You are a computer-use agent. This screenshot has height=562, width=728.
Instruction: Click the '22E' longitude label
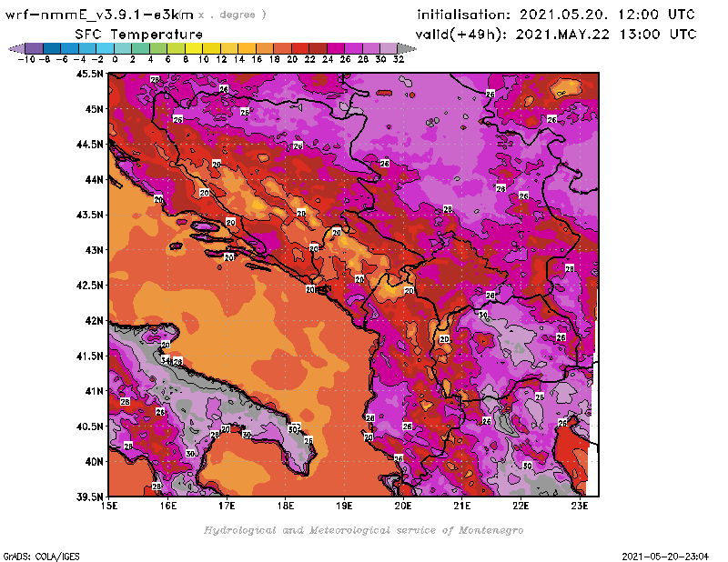point(521,506)
